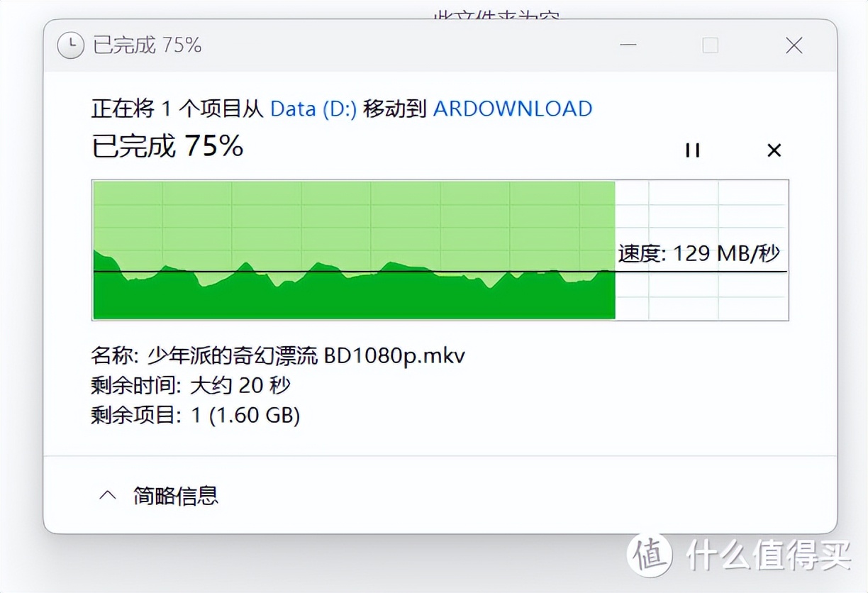Collapse details via the chevron arrow
This screenshot has width=868, height=593.
pos(107,495)
